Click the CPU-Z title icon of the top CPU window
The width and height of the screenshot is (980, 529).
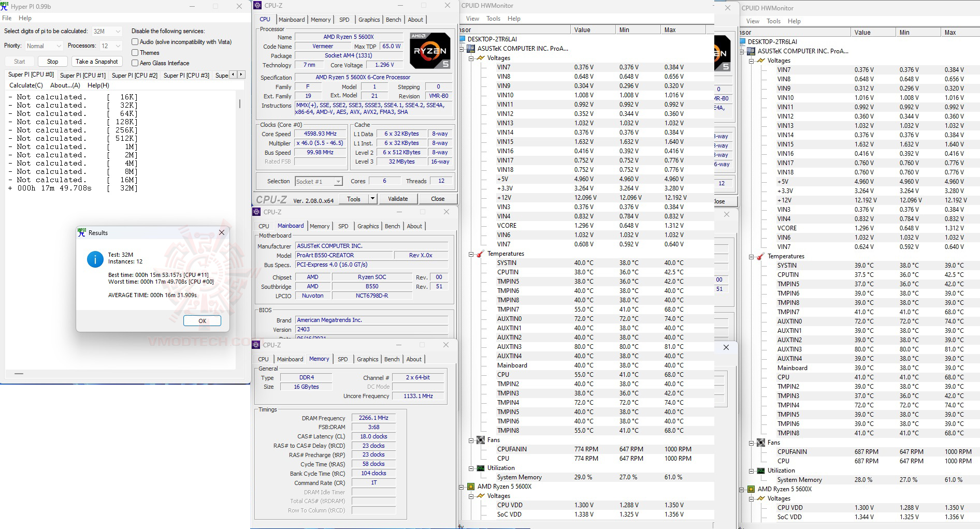pyautogui.click(x=257, y=5)
